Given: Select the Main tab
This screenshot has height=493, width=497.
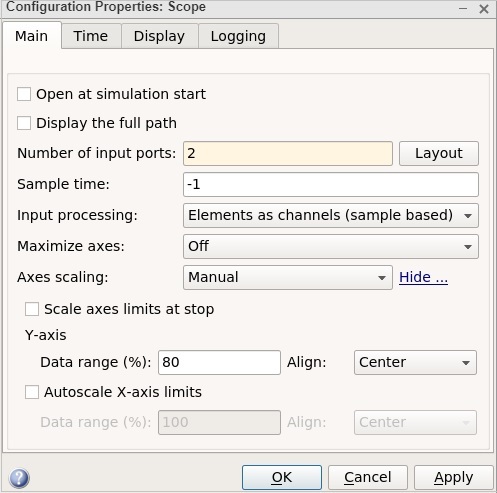Looking at the screenshot, I should click(x=32, y=36).
